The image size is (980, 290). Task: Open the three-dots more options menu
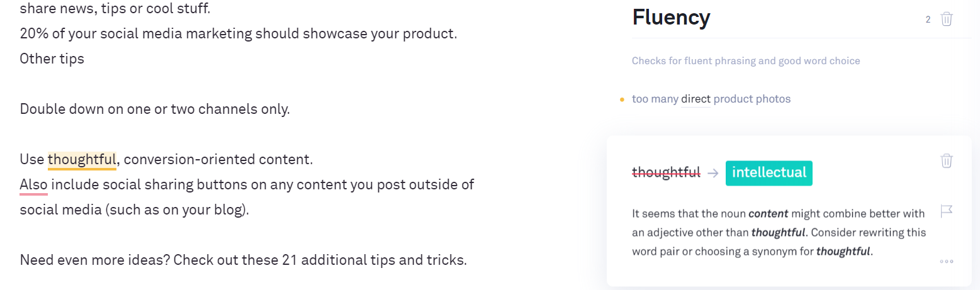click(947, 262)
